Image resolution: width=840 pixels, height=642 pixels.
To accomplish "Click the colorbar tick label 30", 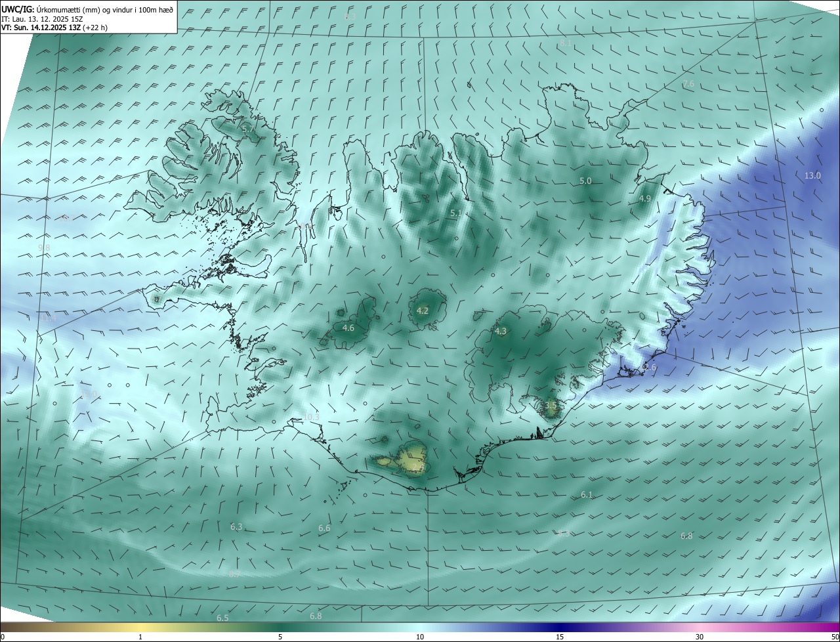I will coord(700,637).
